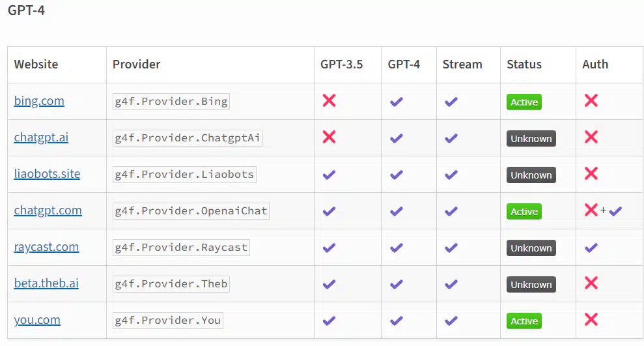Click the Auth checkmark after plus in chatgpt.com row
The image size is (644, 346).
pyautogui.click(x=615, y=211)
